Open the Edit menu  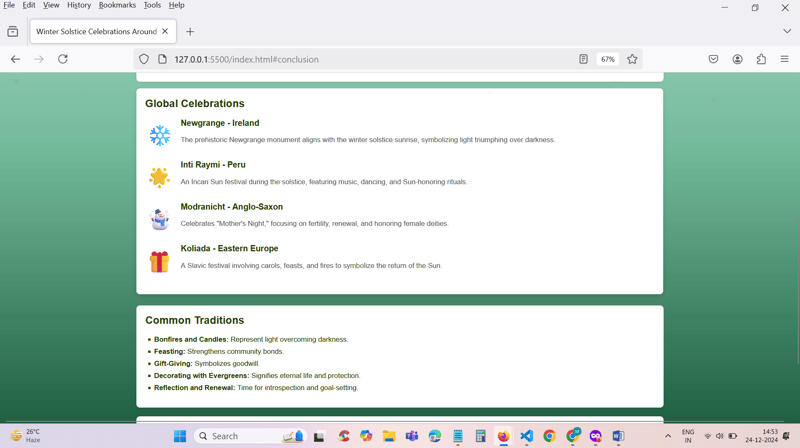tap(29, 5)
